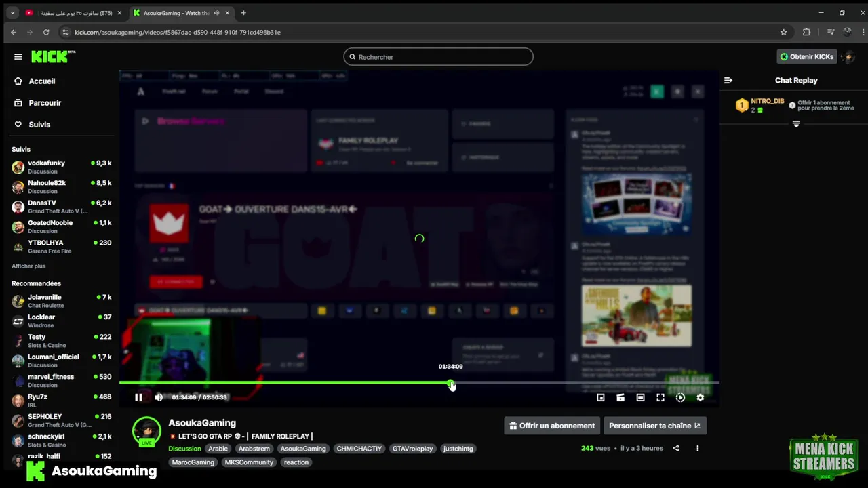
Task: Expand the gift leaderboard chevron in chat
Action: (796, 124)
